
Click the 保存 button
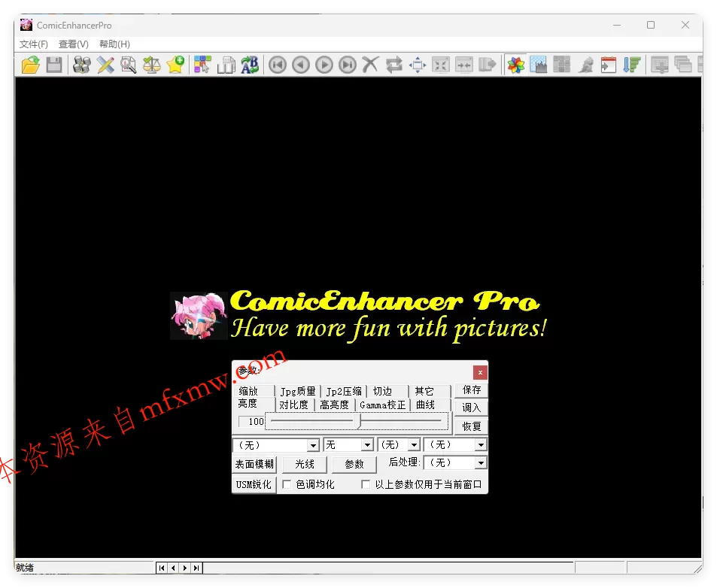coord(472,389)
